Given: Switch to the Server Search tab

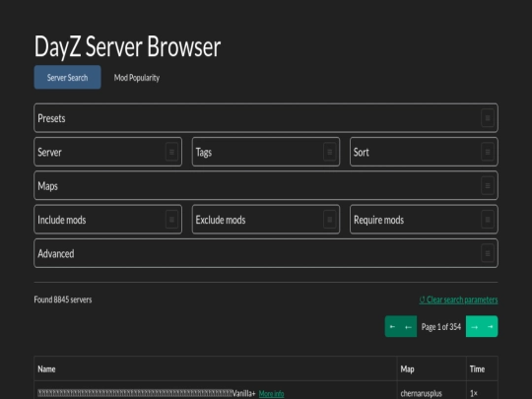Looking at the screenshot, I should pyautogui.click(x=67, y=78).
